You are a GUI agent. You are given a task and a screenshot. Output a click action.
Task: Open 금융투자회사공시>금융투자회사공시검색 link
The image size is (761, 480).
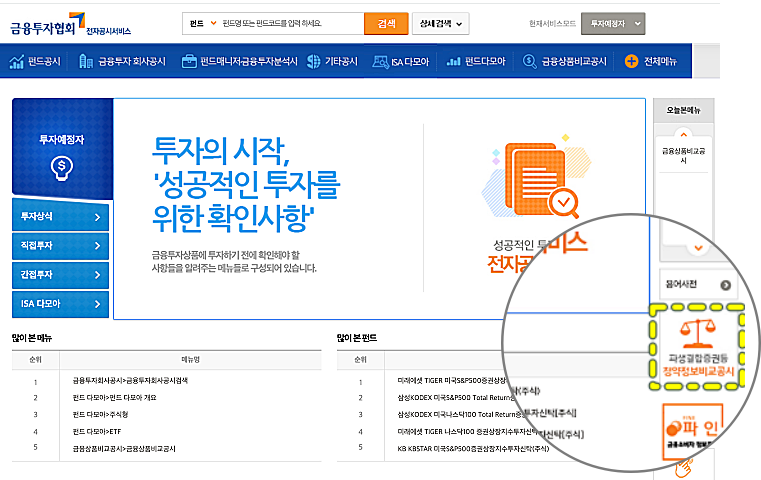coord(130,381)
